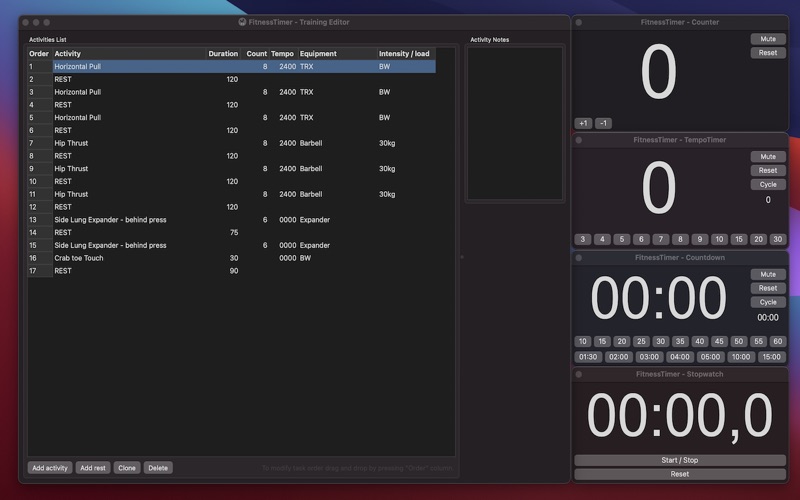Click the splitter handle beside Activities List
Image resolution: width=800 pixels, height=500 pixels.
(x=462, y=257)
